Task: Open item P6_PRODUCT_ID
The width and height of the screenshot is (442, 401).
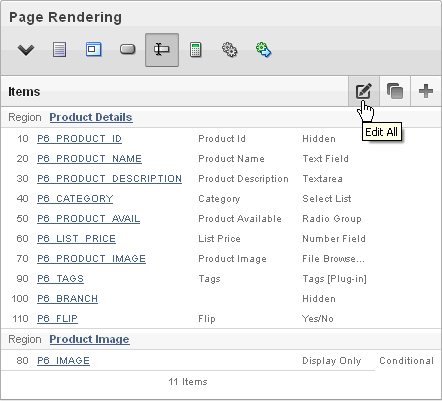Action: [79, 139]
